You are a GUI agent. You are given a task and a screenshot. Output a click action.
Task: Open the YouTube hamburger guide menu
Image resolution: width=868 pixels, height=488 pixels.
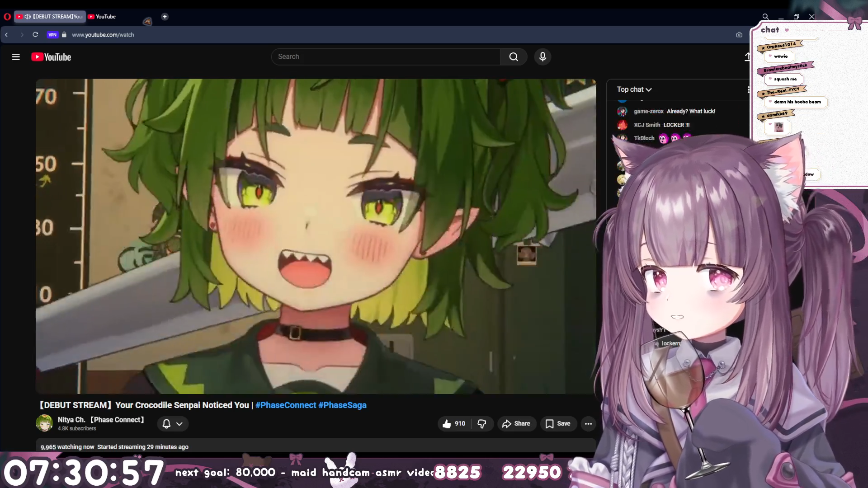(16, 57)
